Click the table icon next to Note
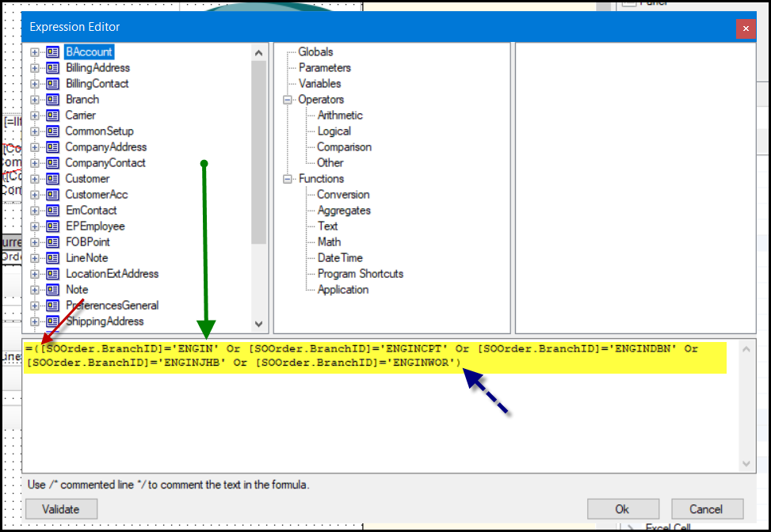771x532 pixels. coord(53,290)
